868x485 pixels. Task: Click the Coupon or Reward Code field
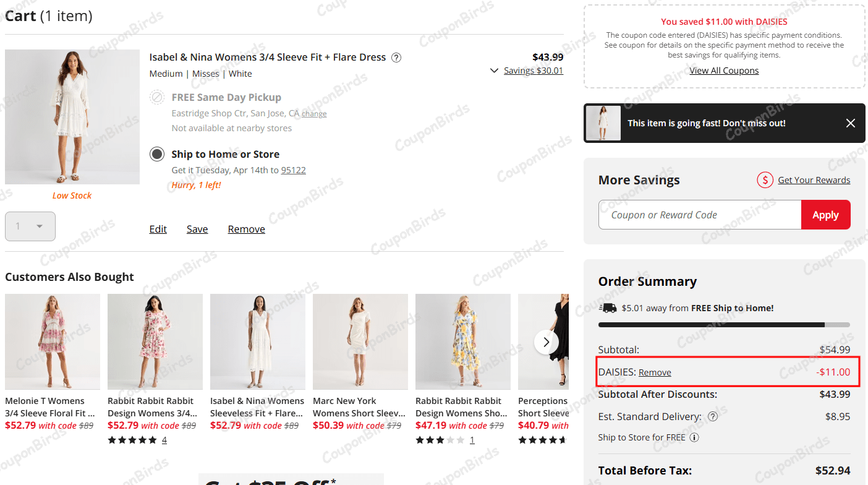click(700, 215)
